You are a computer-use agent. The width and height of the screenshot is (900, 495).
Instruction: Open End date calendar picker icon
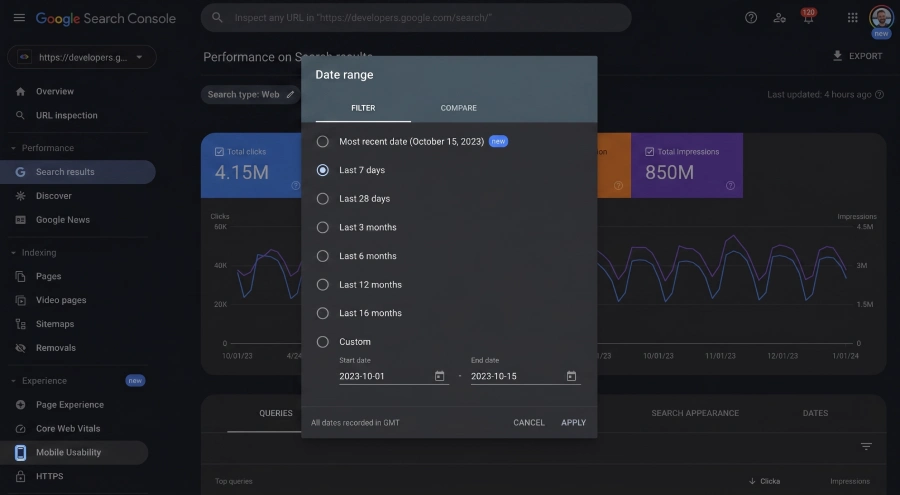[571, 376]
